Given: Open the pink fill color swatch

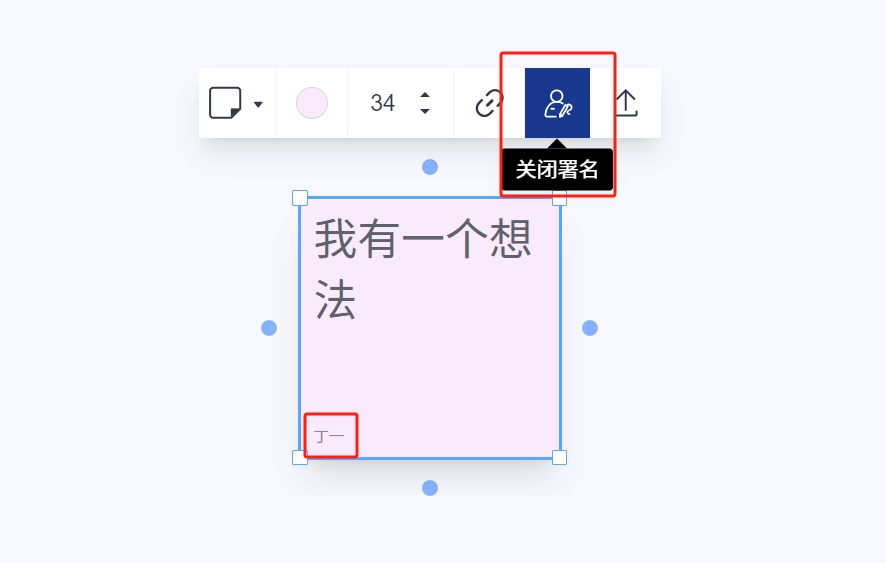Looking at the screenshot, I should click(x=312, y=103).
